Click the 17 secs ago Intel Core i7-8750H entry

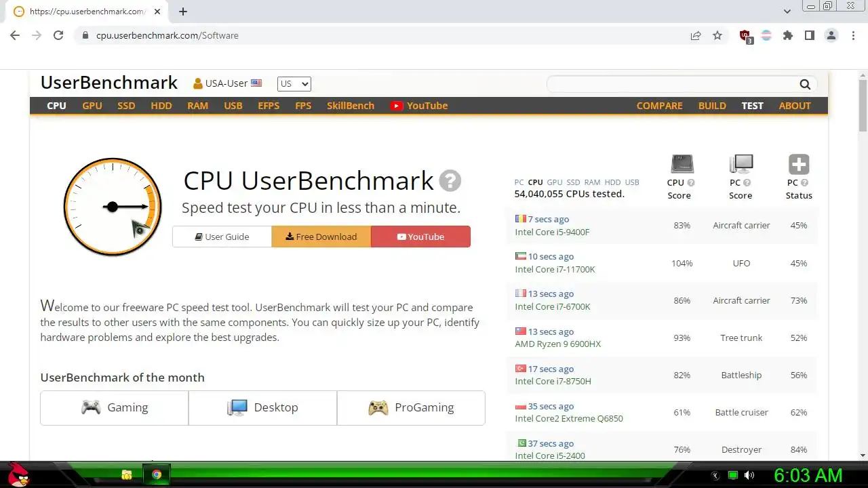pyautogui.click(x=662, y=375)
